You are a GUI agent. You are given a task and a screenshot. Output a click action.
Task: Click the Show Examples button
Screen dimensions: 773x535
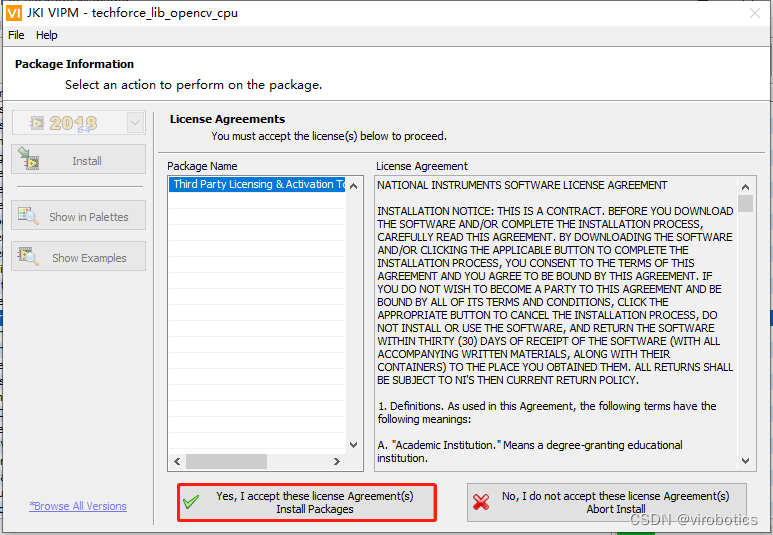pyautogui.click(x=78, y=256)
